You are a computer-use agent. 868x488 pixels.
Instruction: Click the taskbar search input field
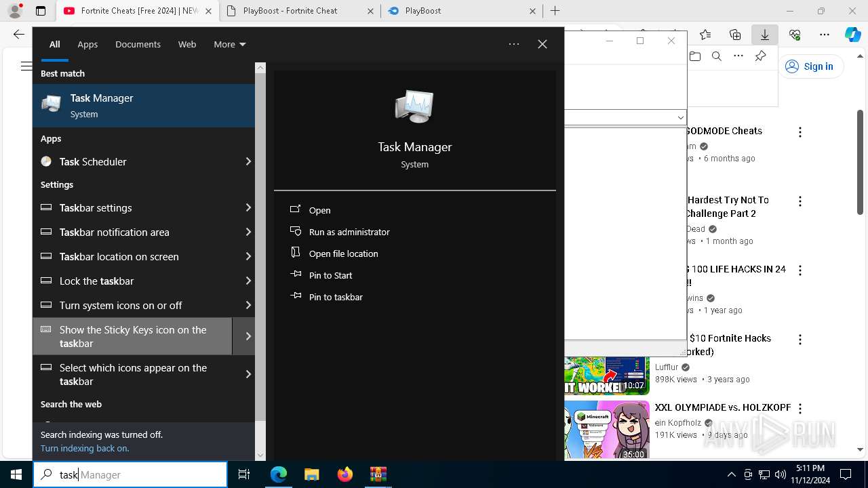[x=130, y=474]
